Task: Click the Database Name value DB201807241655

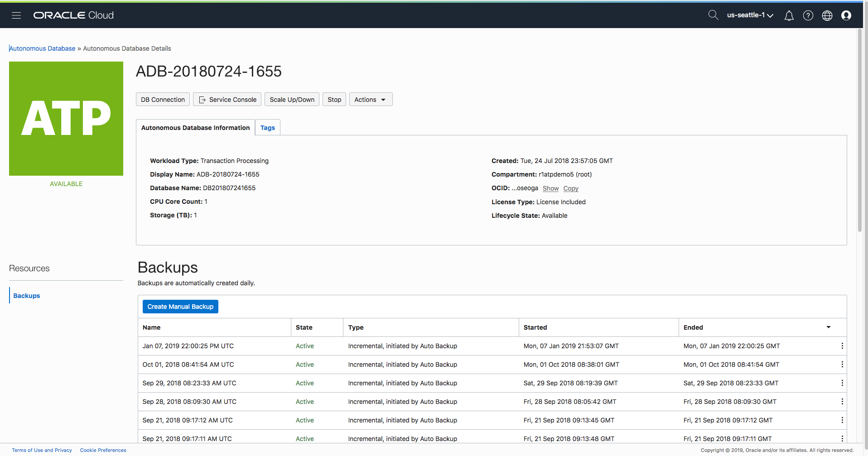Action: click(x=229, y=188)
